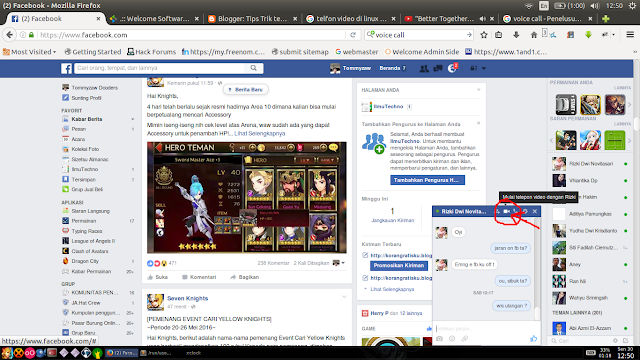The height and width of the screenshot is (360, 640).
Task: Expand the Halaman Anda dropdown arrow
Action: click(x=478, y=90)
